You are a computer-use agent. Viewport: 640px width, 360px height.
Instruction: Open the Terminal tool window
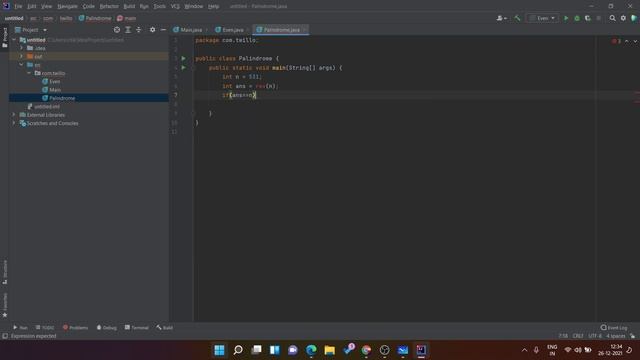click(x=137, y=328)
